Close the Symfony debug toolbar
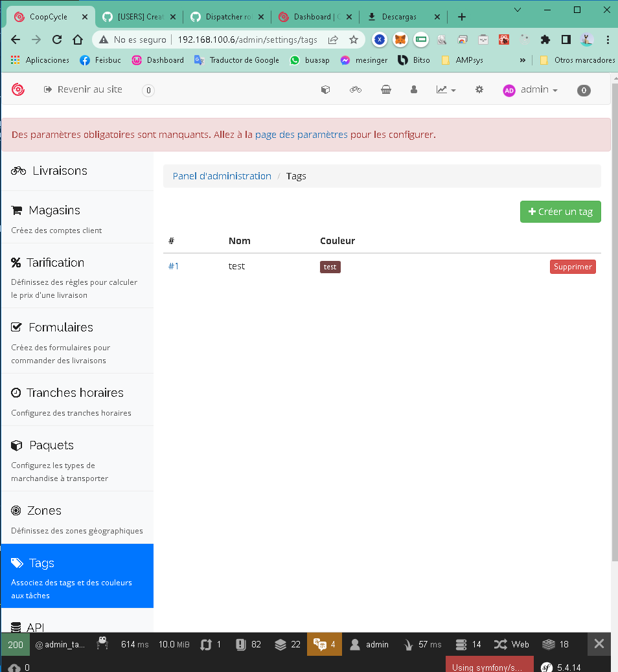The width and height of the screenshot is (618, 672). (x=599, y=644)
